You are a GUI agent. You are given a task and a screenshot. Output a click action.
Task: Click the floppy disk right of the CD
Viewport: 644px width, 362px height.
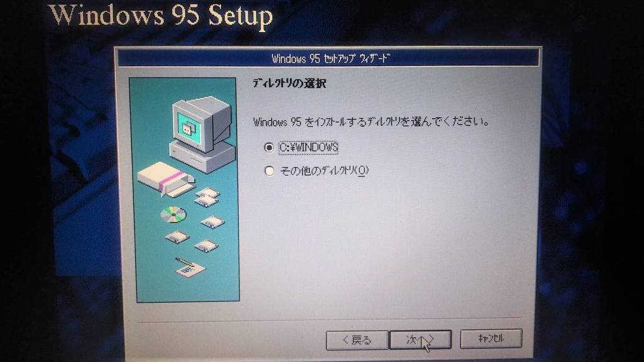pos(213,222)
